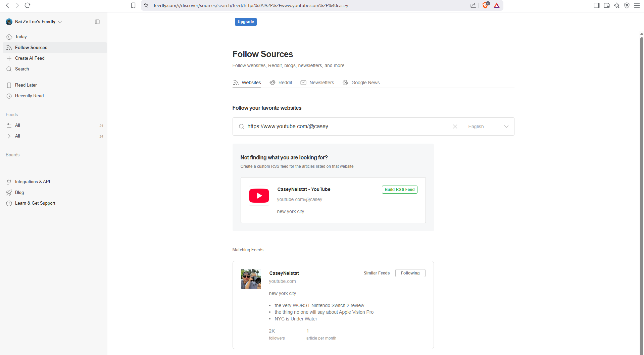The width and height of the screenshot is (644, 355).
Task: Click the browser address bar URL
Action: (x=251, y=5)
